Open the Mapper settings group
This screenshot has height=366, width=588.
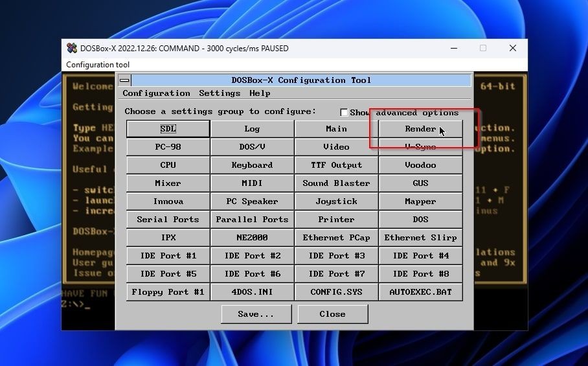click(x=420, y=201)
